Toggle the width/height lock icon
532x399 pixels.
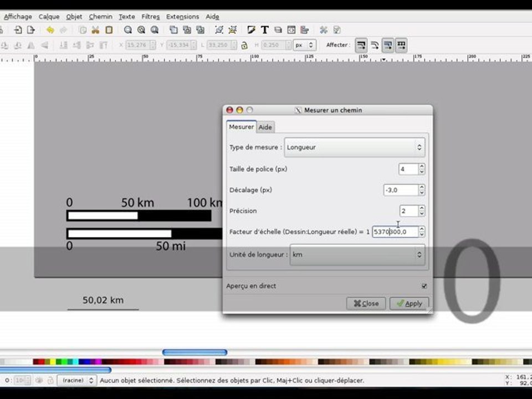[x=244, y=45]
